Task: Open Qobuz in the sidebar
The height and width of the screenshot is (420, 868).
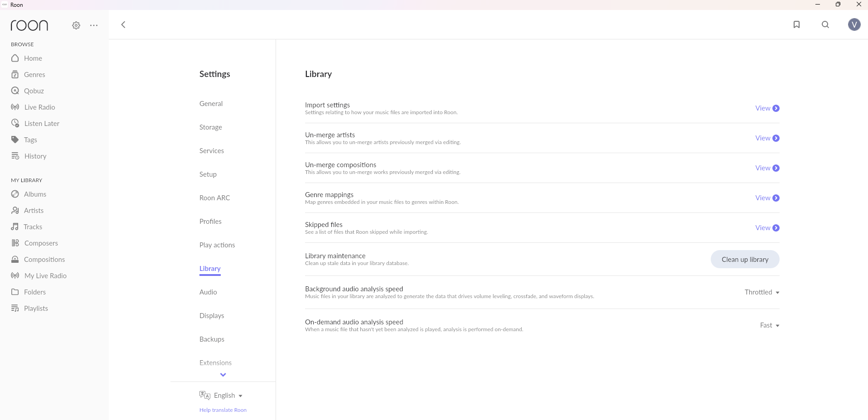Action: [x=34, y=91]
